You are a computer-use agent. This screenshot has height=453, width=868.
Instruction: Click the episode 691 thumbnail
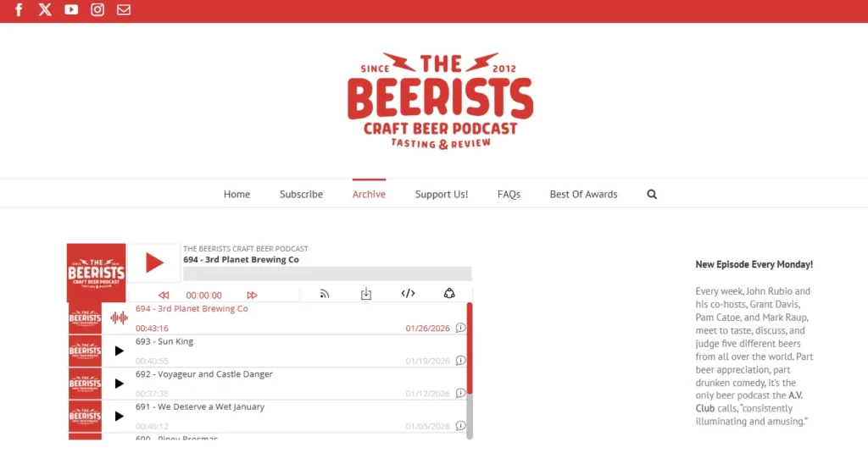pyautogui.click(x=86, y=416)
